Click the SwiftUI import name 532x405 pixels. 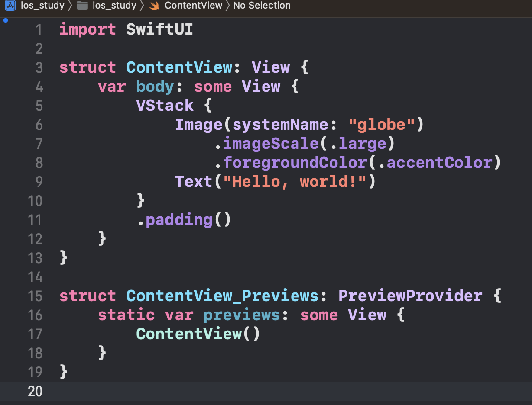click(159, 30)
